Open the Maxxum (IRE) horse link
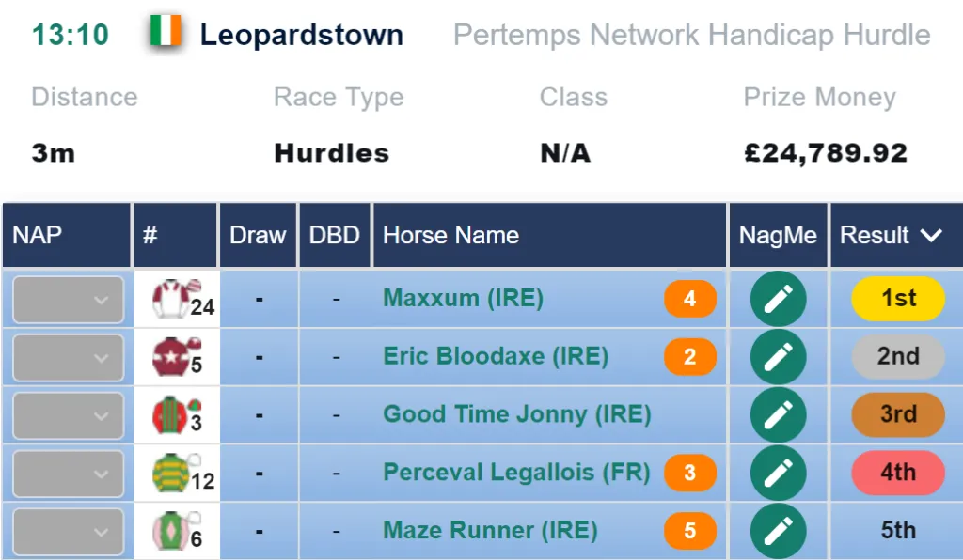Viewport: 963px width, 560px height. (463, 298)
